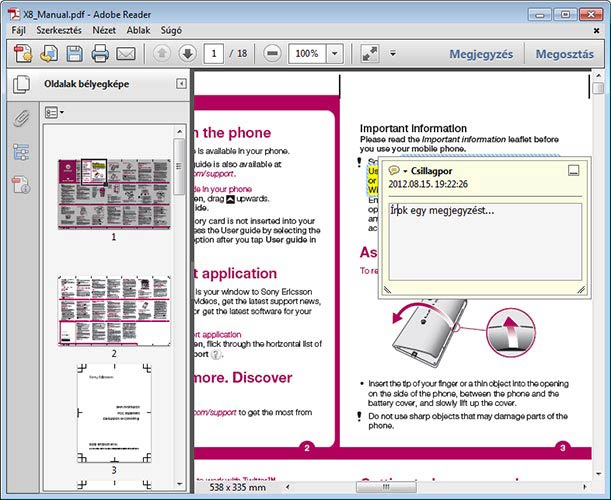Click the Csillagpor author name
Image resolution: width=611 pixels, height=500 pixels.
tap(431, 171)
